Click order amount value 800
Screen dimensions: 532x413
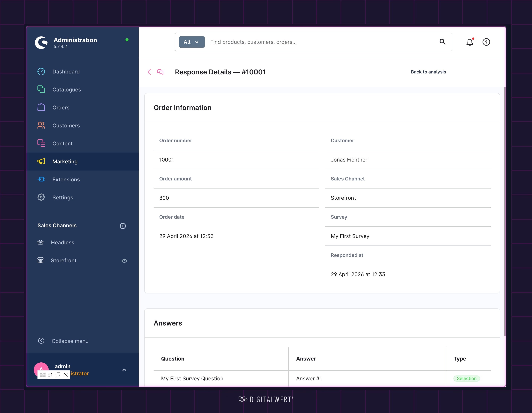[164, 198]
